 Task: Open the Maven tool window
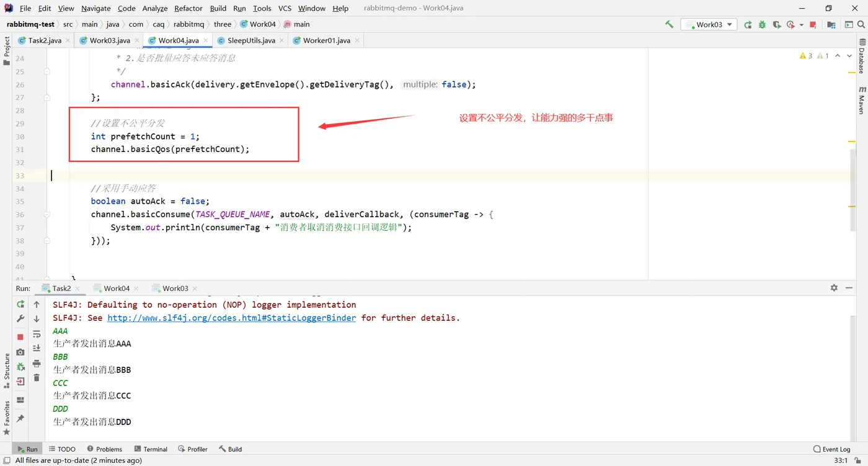(x=861, y=100)
